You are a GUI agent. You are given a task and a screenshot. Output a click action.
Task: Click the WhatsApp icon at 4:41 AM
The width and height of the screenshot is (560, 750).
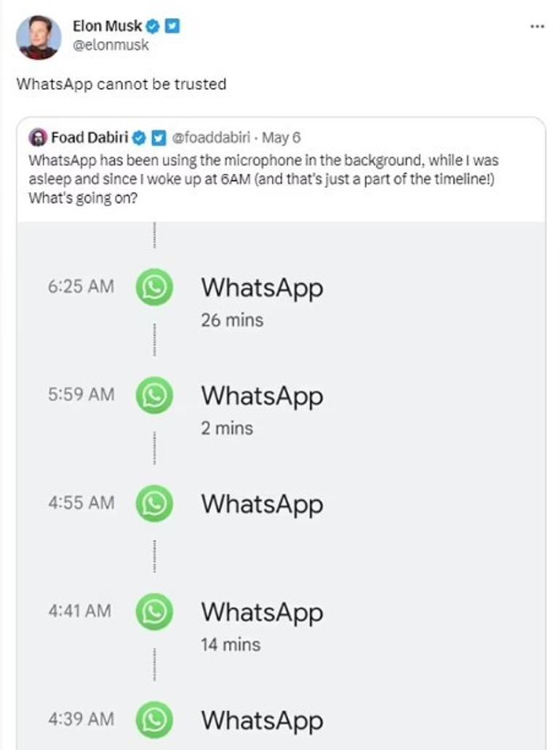tap(154, 611)
